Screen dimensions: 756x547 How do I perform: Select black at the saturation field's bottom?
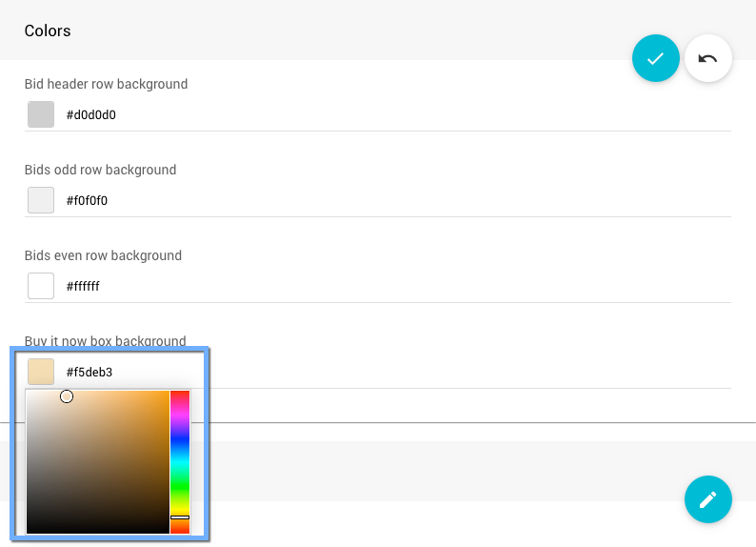95,529
